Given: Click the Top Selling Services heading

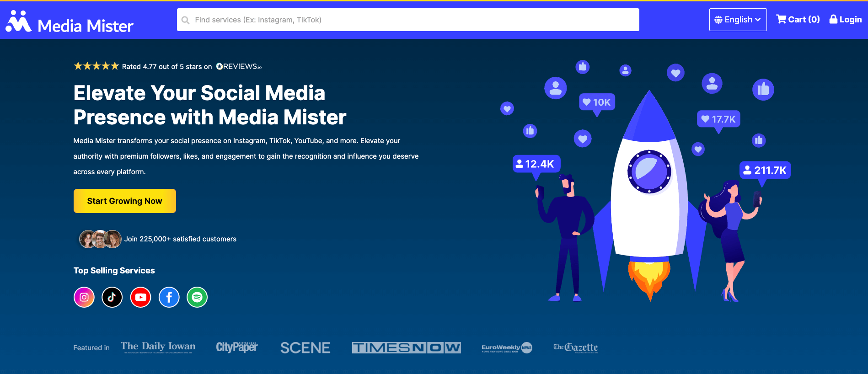Looking at the screenshot, I should (x=114, y=270).
